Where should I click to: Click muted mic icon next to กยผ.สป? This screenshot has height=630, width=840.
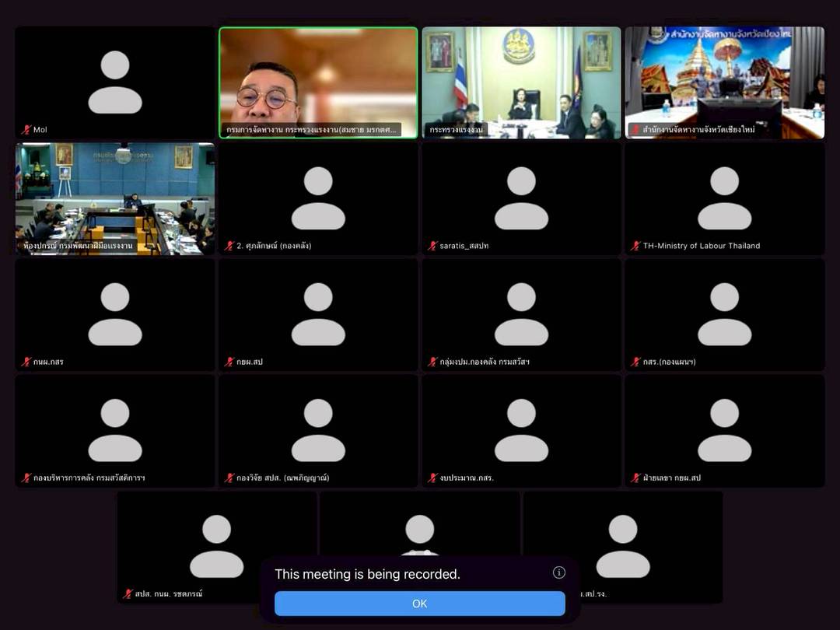[x=229, y=362]
